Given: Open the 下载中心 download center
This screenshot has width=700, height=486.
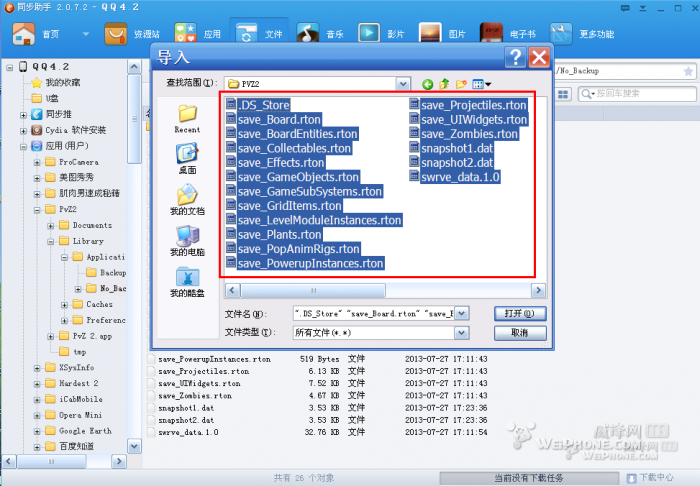Looking at the screenshot, I should pos(650,478).
